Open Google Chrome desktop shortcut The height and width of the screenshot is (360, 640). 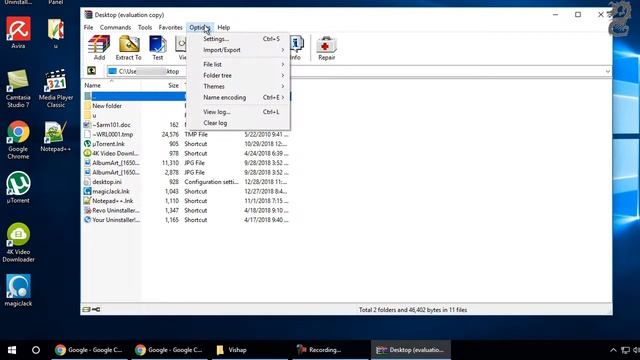[18, 140]
